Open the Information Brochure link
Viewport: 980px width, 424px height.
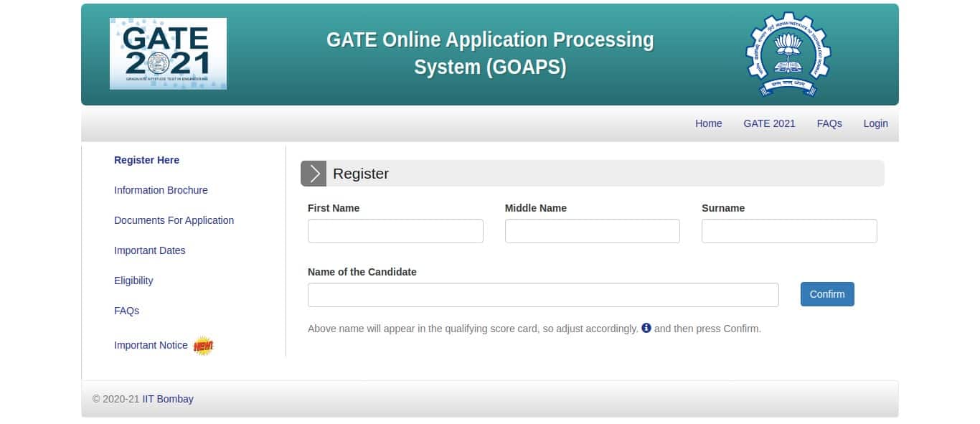[x=161, y=190]
